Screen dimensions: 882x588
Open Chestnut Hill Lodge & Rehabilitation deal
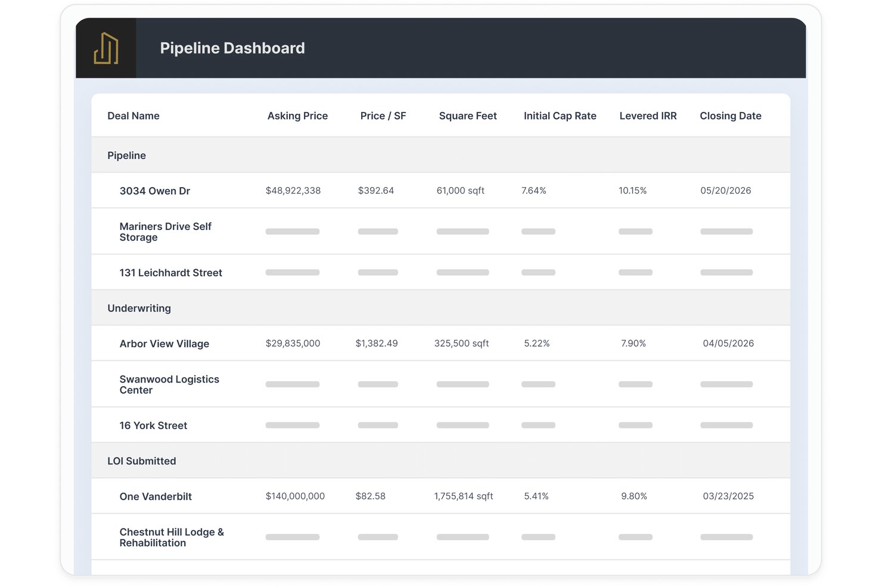pyautogui.click(x=172, y=537)
